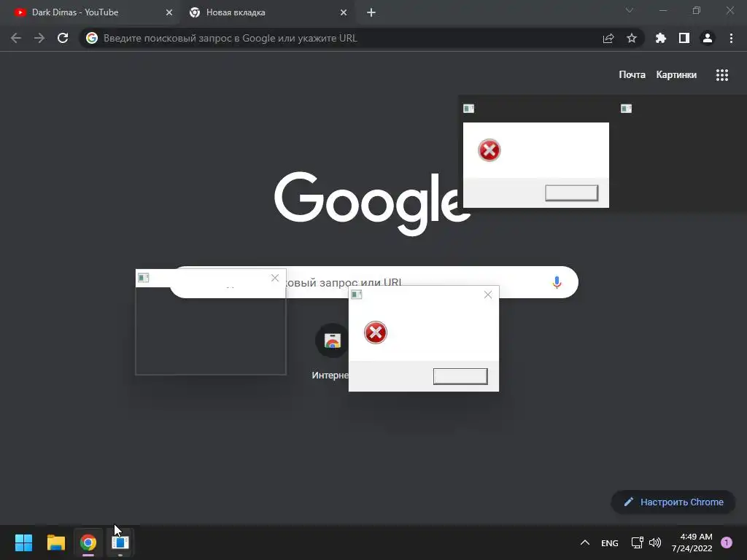Open a new tab with plus button
Viewport: 747px width, 560px height.
[x=371, y=12]
